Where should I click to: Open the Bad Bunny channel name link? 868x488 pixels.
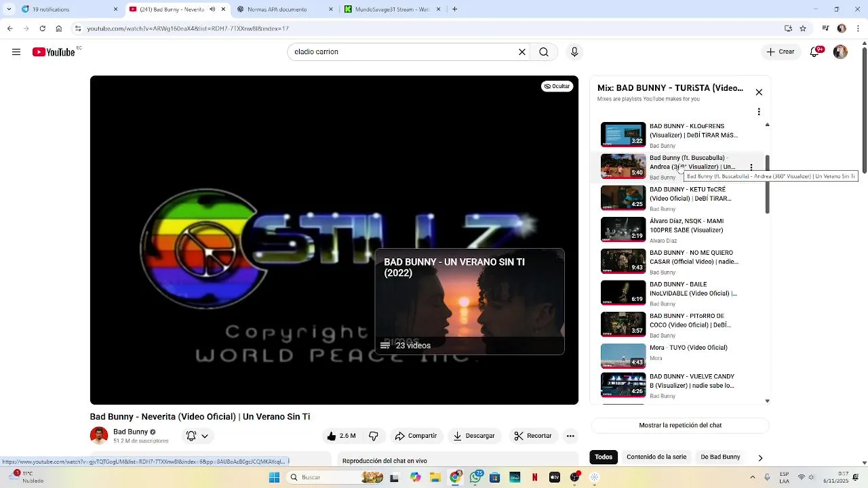130,432
